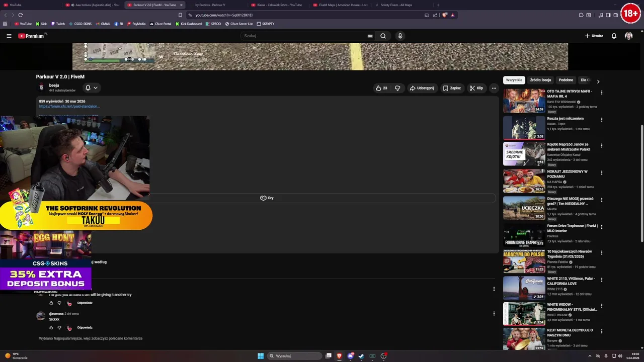Open OTO TAJNE INTRYGI MAFII thumbnail
The height and width of the screenshot is (362, 644).
524,101
